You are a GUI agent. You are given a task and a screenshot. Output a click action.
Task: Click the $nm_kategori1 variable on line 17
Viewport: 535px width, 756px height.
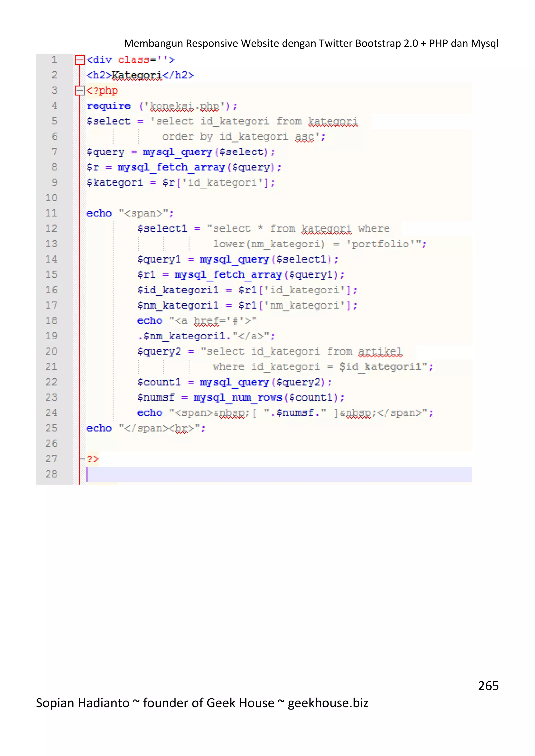click(x=178, y=305)
